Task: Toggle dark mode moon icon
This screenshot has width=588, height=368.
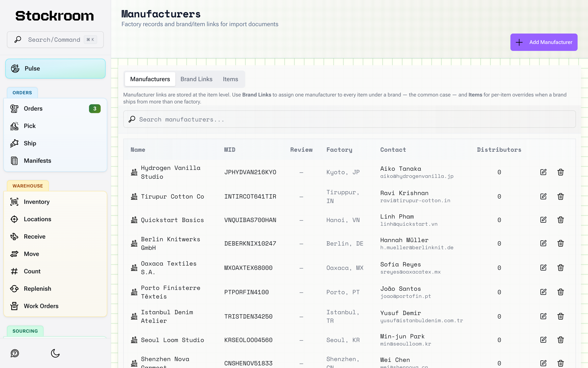Action: 55,353
